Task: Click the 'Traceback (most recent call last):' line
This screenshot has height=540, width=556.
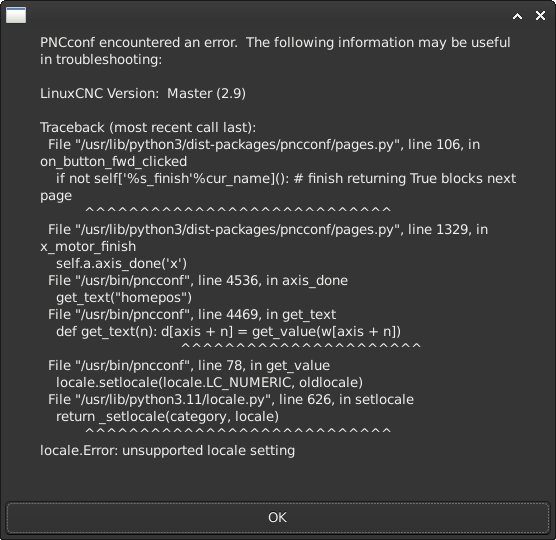Action: (x=148, y=128)
